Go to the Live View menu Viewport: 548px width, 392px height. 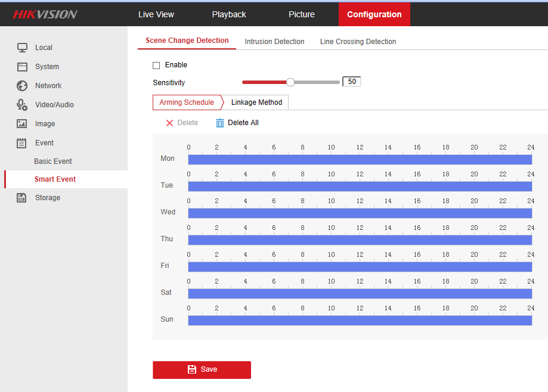(156, 14)
